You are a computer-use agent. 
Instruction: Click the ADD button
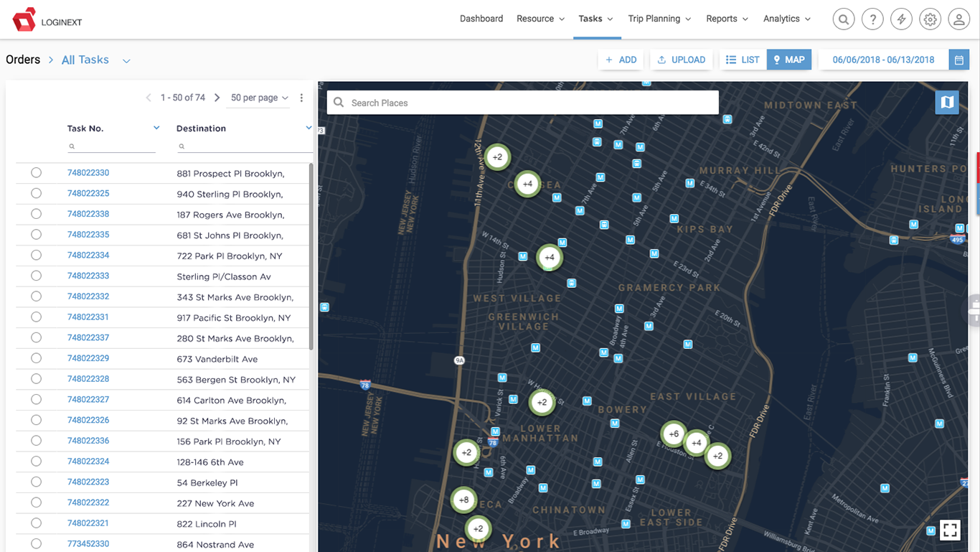(x=621, y=60)
